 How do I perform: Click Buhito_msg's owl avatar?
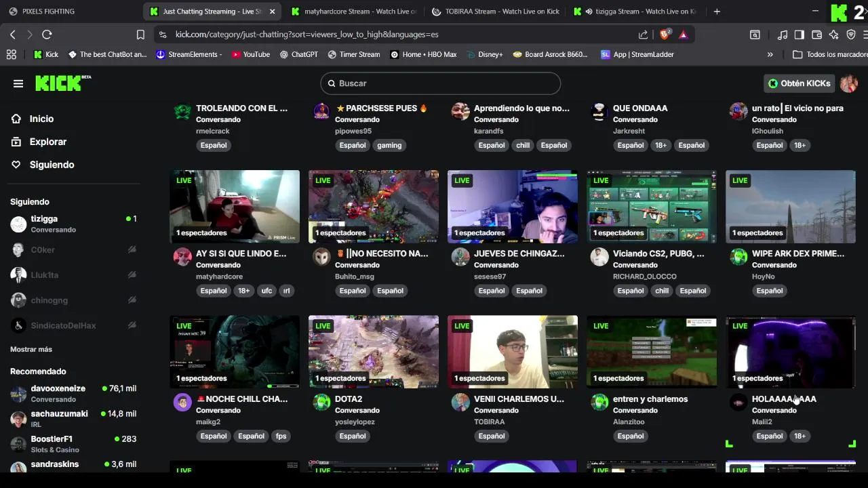point(321,257)
